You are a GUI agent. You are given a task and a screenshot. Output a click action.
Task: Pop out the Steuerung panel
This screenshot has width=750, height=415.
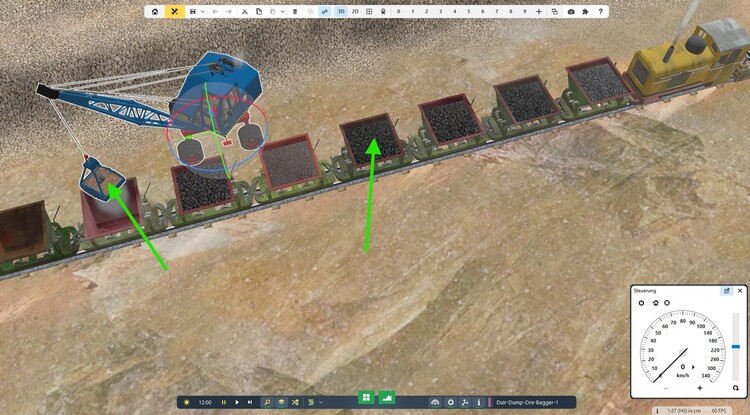coord(727,291)
